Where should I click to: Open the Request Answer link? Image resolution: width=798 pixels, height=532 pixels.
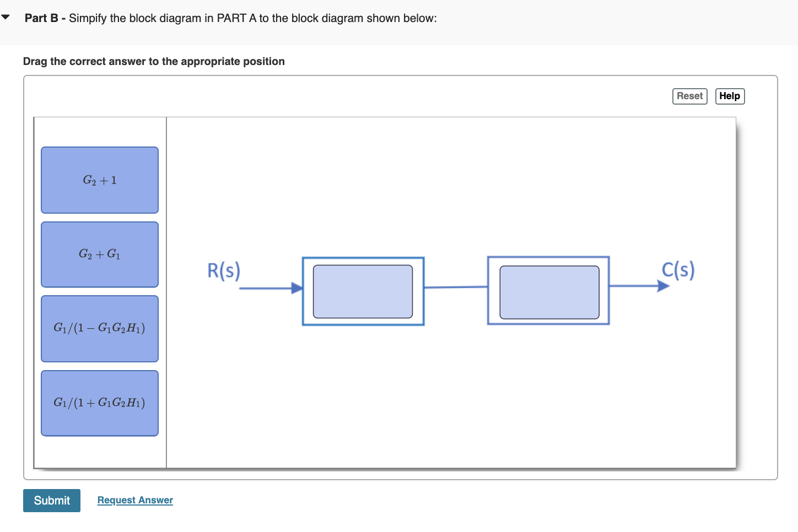134,500
